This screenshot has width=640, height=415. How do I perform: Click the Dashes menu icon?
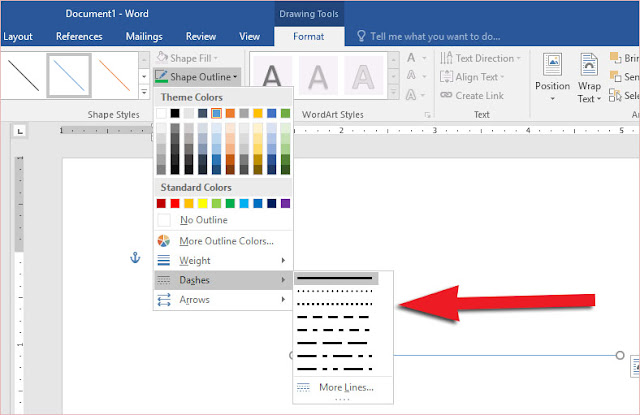[164, 280]
